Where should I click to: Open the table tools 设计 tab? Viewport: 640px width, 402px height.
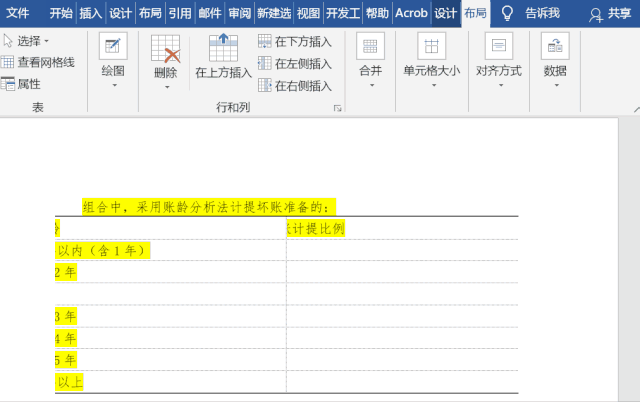pos(445,13)
